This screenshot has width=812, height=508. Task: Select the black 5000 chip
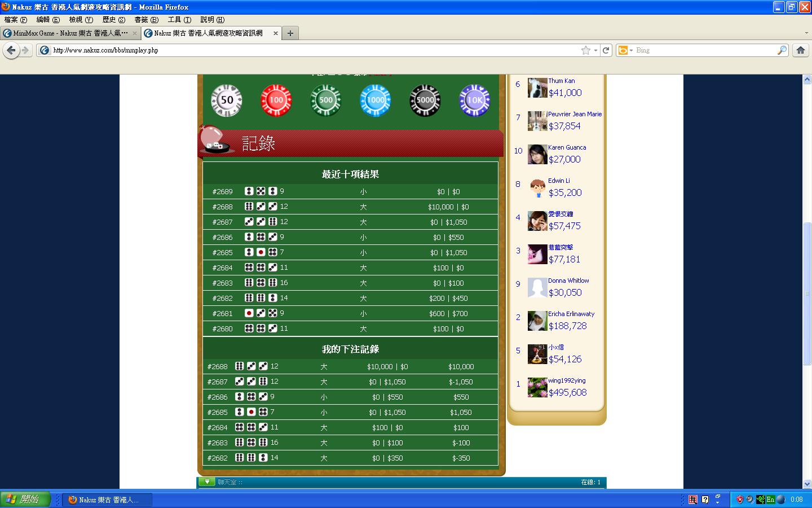[425, 100]
